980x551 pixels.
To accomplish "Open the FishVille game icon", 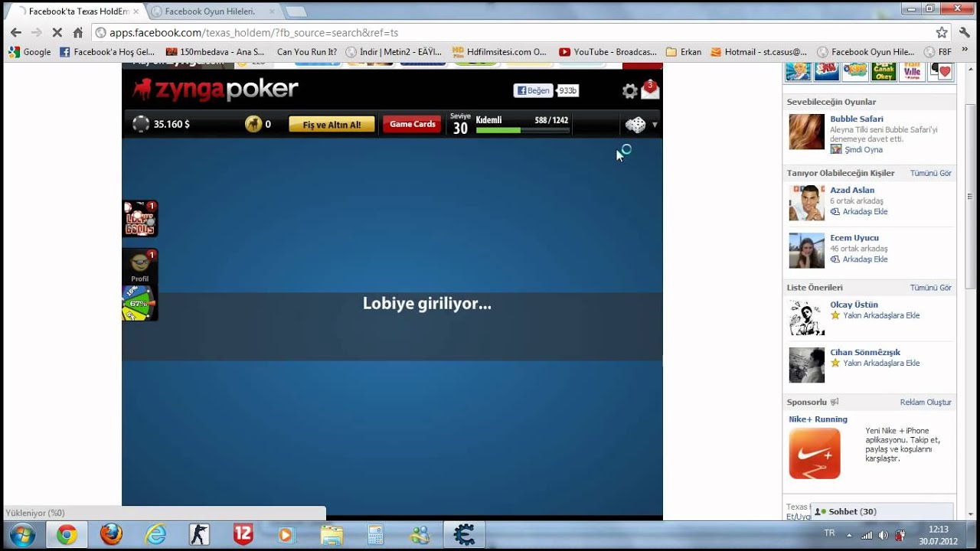I will tap(911, 71).
